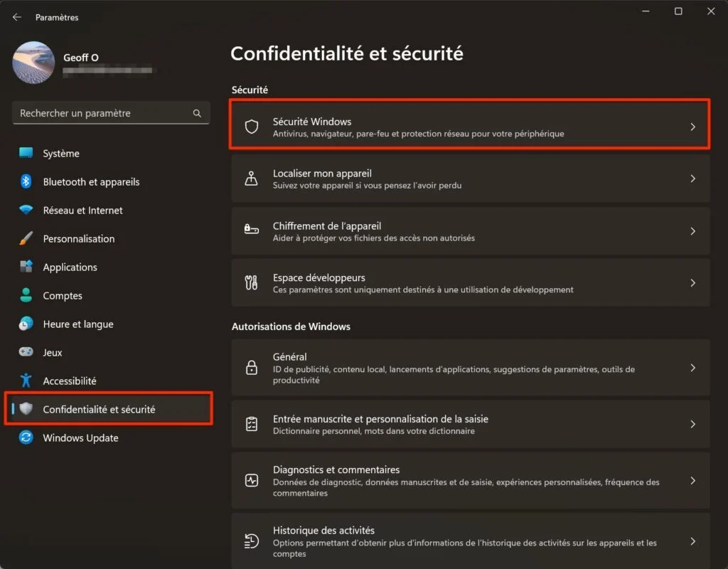Image resolution: width=728 pixels, height=569 pixels.
Task: Click the Général padlock icon
Action: click(x=252, y=368)
